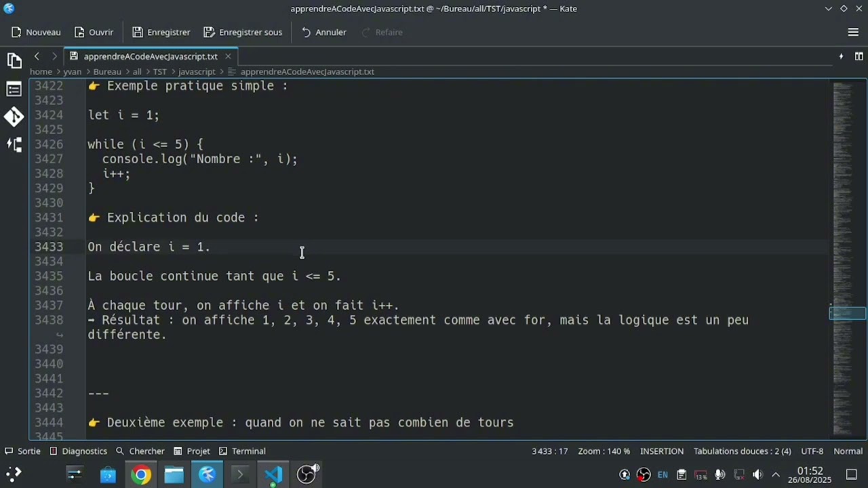Click the 'Bureau' breadcrumb segment

pos(107,71)
